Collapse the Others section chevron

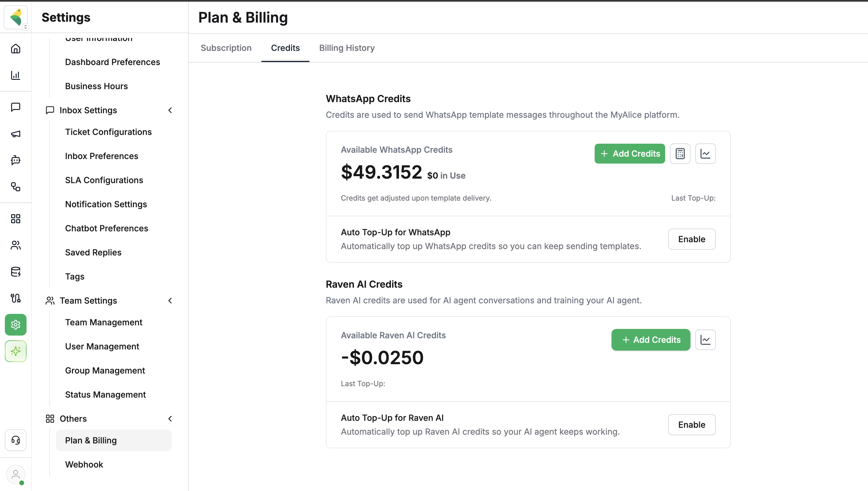170,418
